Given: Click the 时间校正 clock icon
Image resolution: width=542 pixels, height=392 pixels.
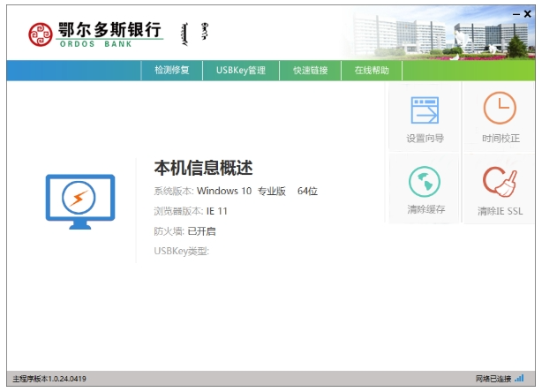Looking at the screenshot, I should tap(500, 108).
